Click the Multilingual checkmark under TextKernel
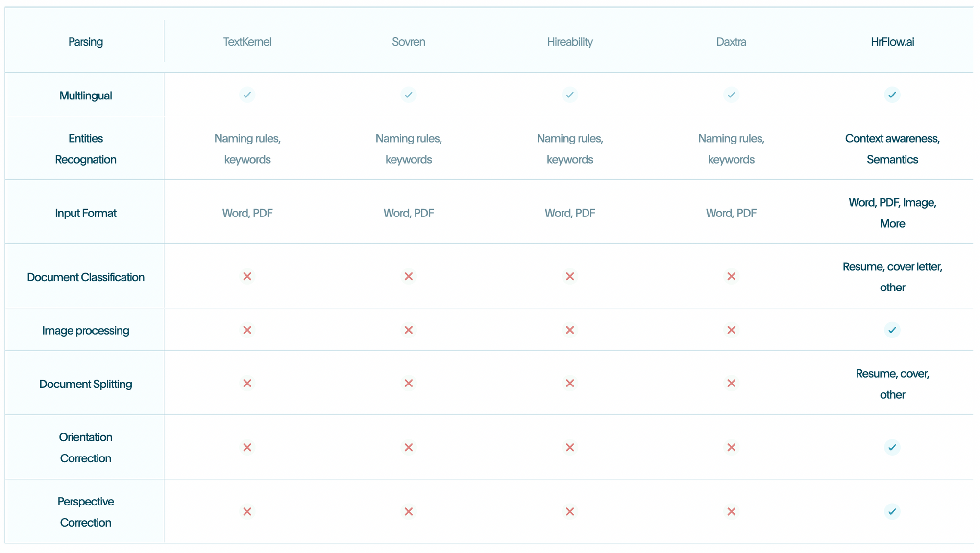Image resolution: width=980 pixels, height=553 pixels. coord(247,95)
